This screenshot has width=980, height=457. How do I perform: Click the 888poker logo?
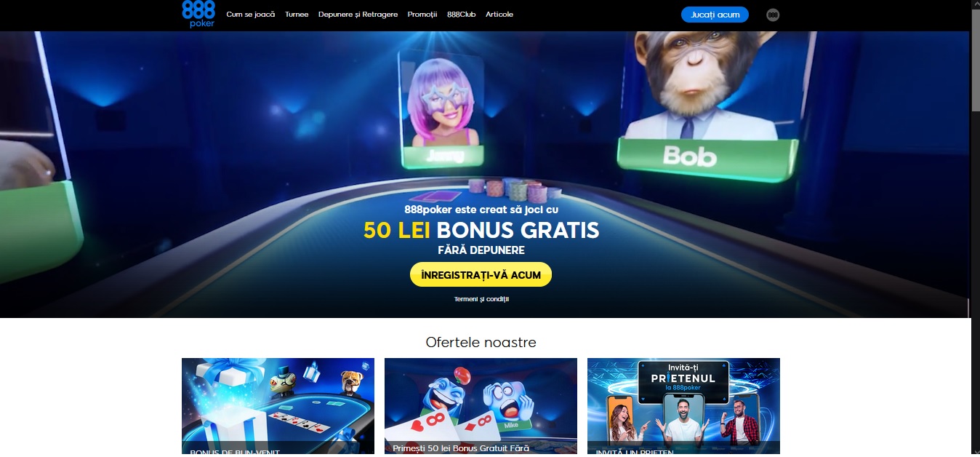198,14
